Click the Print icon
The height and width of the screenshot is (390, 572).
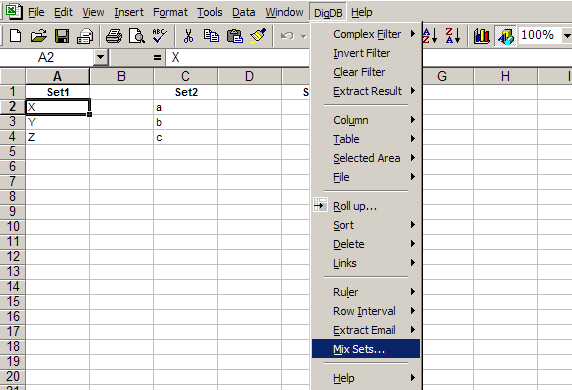114,36
